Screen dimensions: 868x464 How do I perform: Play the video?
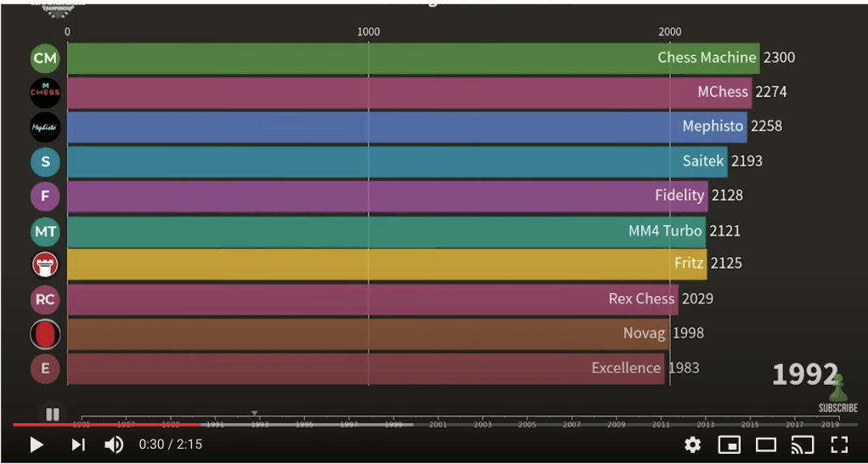(x=37, y=444)
